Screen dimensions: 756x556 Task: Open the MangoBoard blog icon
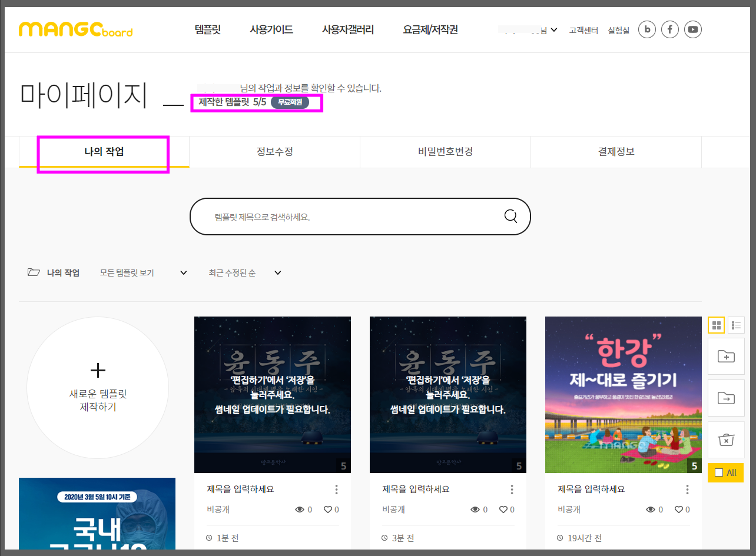pyautogui.click(x=647, y=29)
